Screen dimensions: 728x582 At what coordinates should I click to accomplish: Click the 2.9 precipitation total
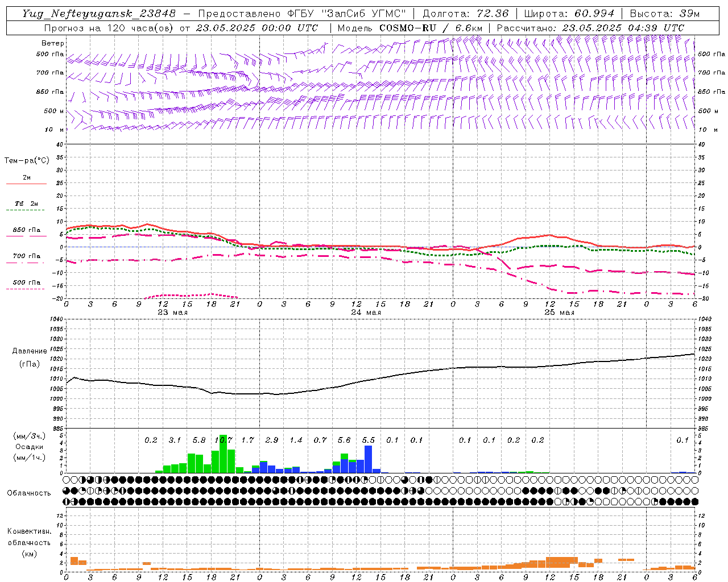[272, 440]
